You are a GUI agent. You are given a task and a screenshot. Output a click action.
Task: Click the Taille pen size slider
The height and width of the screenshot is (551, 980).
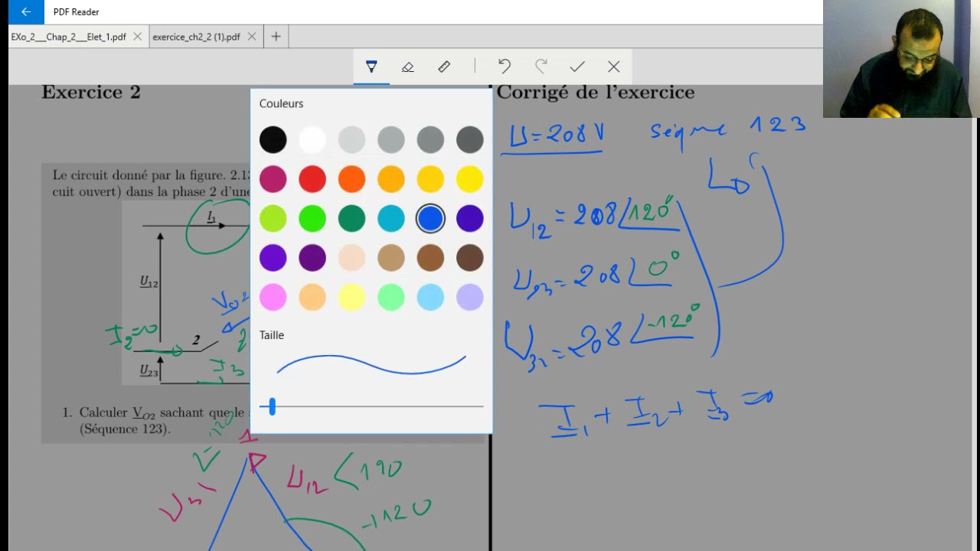point(371,407)
